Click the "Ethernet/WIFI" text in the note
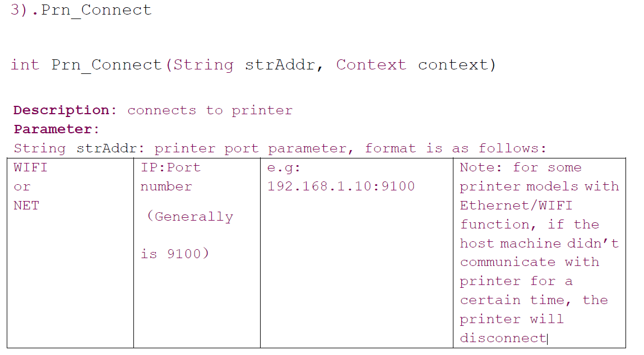Viewport: 644px width, 355px height. tap(516, 205)
